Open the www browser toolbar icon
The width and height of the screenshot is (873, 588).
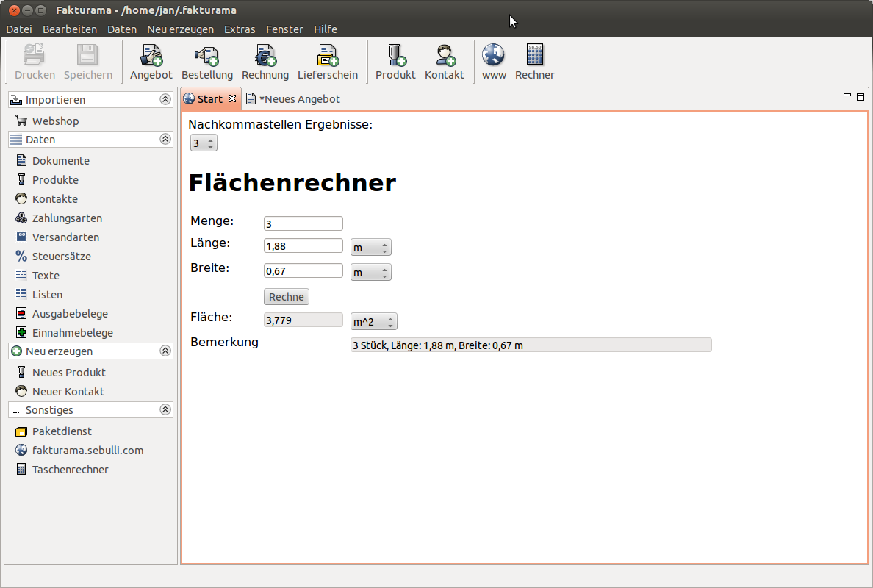tap(494, 62)
